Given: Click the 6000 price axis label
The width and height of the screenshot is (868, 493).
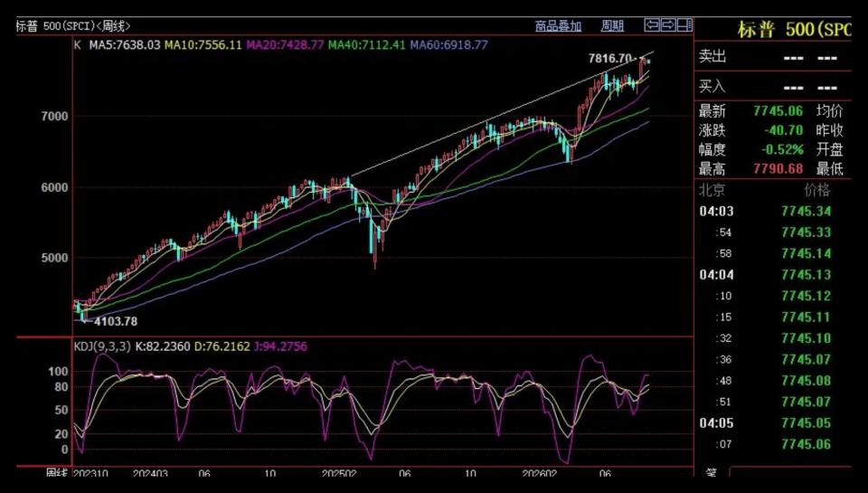Looking at the screenshot, I should pyautogui.click(x=55, y=187).
